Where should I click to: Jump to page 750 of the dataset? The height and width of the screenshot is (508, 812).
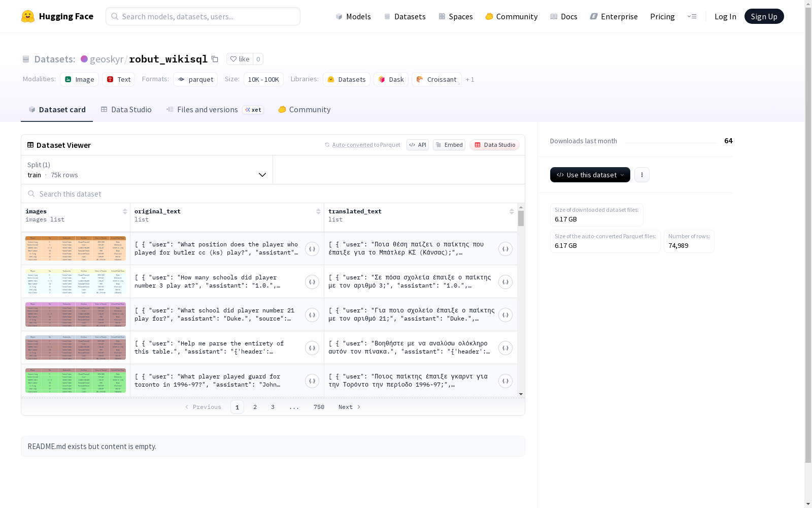pyautogui.click(x=319, y=407)
